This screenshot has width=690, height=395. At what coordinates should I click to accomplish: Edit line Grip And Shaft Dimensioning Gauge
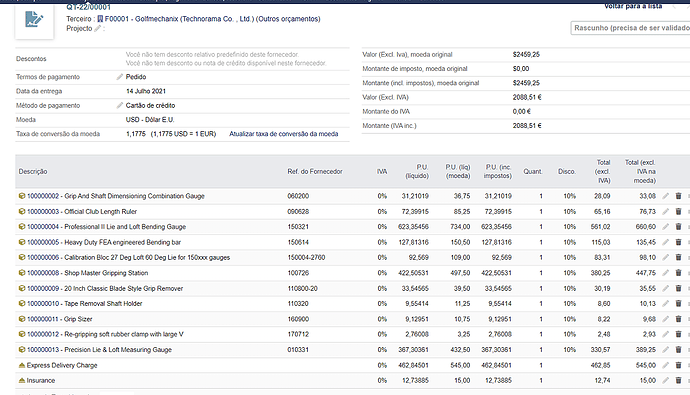(665, 196)
